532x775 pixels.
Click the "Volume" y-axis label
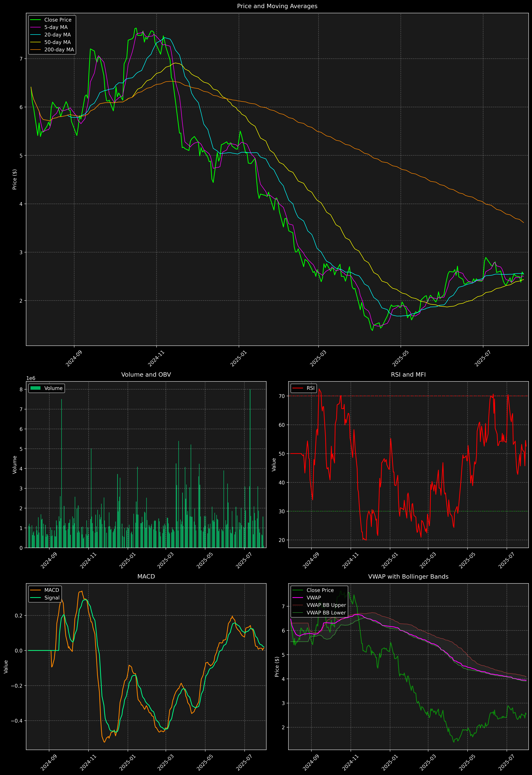point(15,464)
